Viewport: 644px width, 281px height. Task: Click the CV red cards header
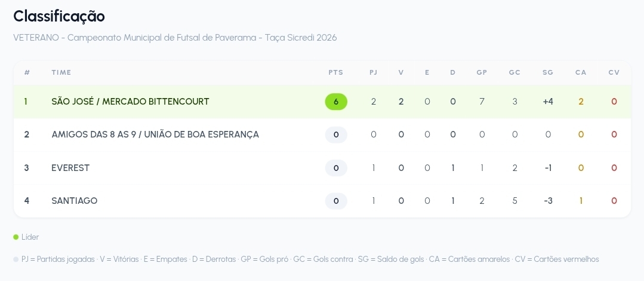point(614,72)
